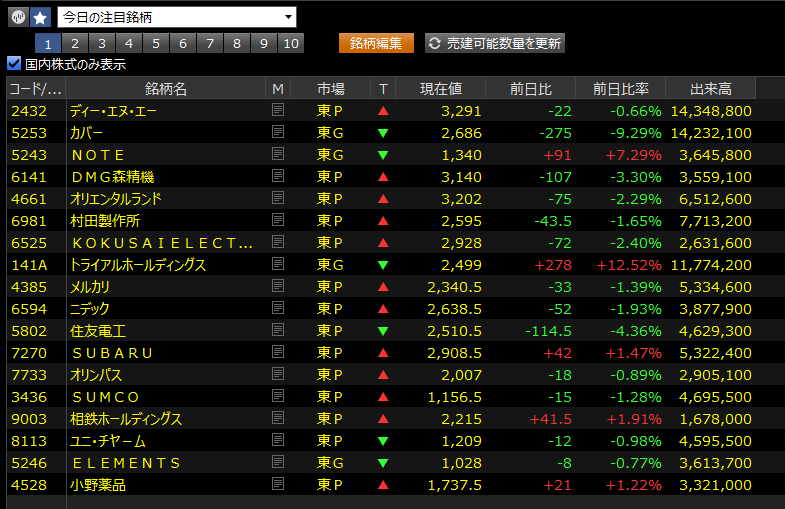Switch to list tab 2
Image resolution: width=785 pixels, height=509 pixels.
pos(75,44)
